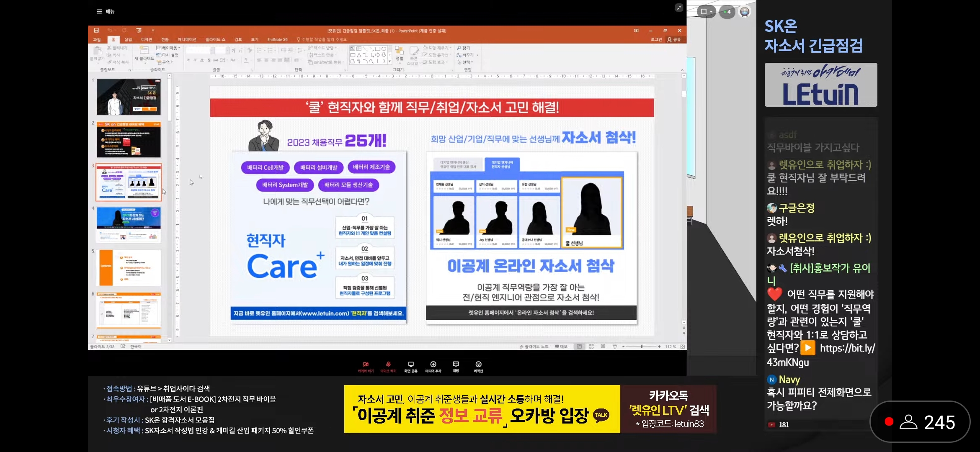Open the EndNote X9 tab

coord(277,40)
